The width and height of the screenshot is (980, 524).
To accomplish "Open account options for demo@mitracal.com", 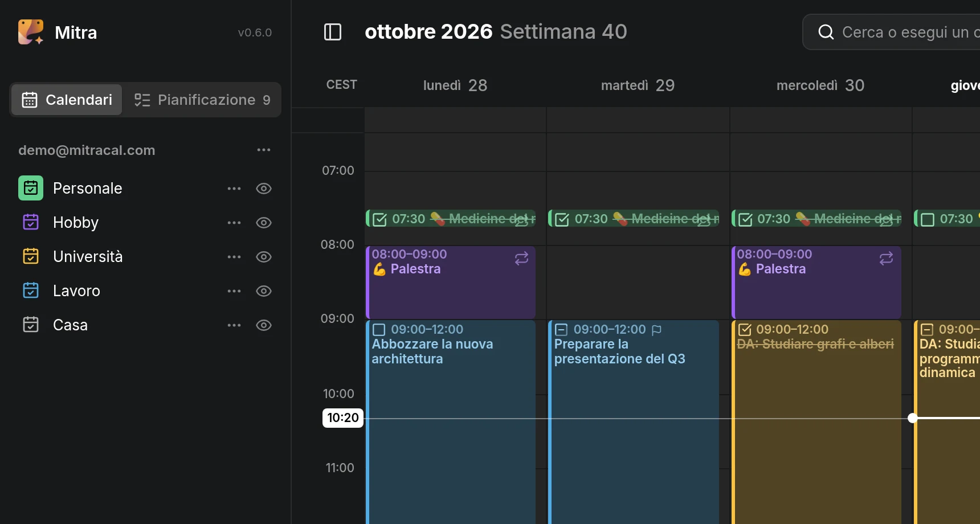I will [264, 150].
